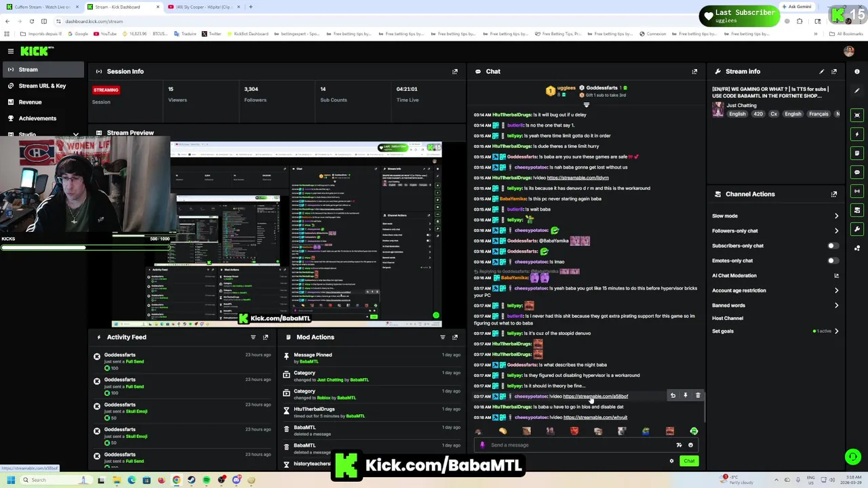
Task: Click the wrench icon in right sidebar
Action: pyautogui.click(x=857, y=229)
